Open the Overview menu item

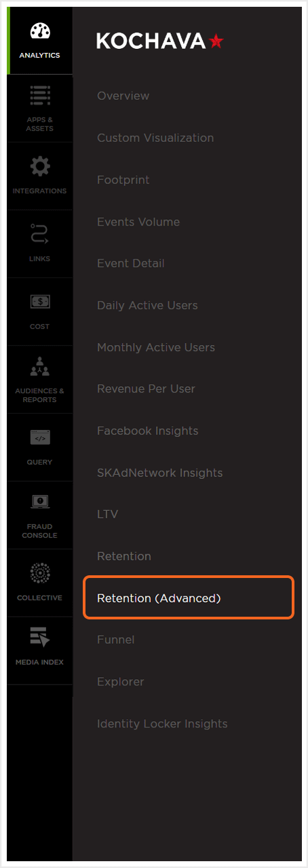(123, 96)
